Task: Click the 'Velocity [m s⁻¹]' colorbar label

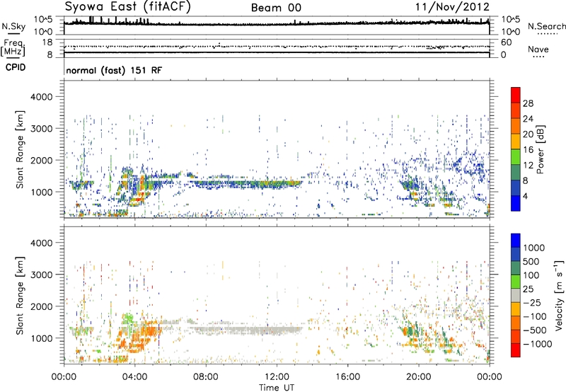Action: click(x=559, y=295)
